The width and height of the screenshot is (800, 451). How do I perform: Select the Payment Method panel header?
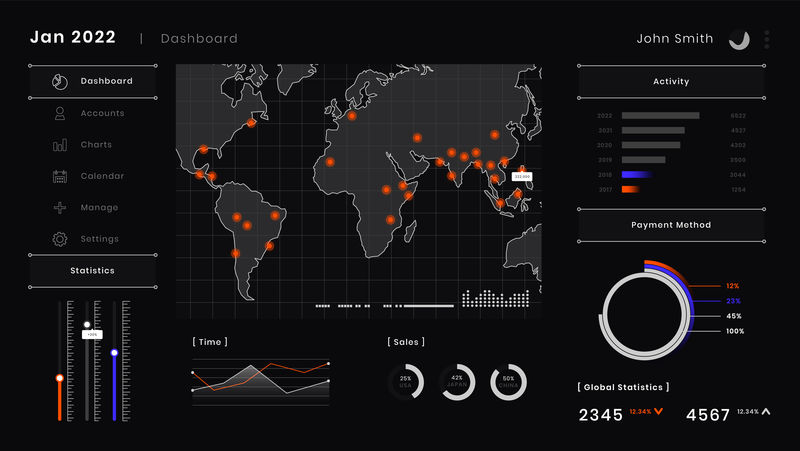[671, 225]
